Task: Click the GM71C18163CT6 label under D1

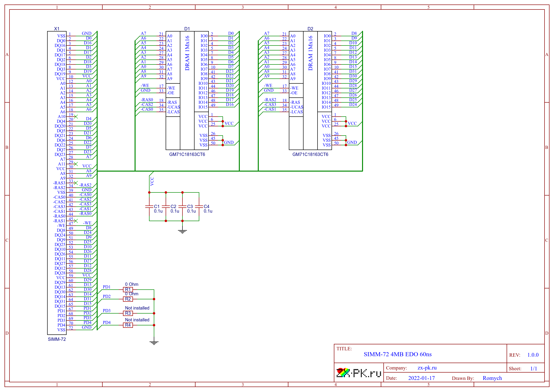Action: (x=187, y=155)
